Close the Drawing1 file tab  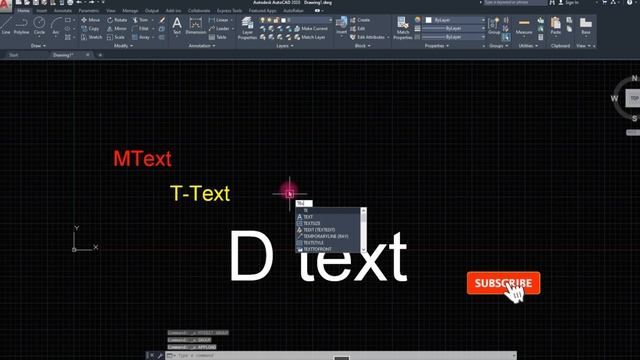87,55
